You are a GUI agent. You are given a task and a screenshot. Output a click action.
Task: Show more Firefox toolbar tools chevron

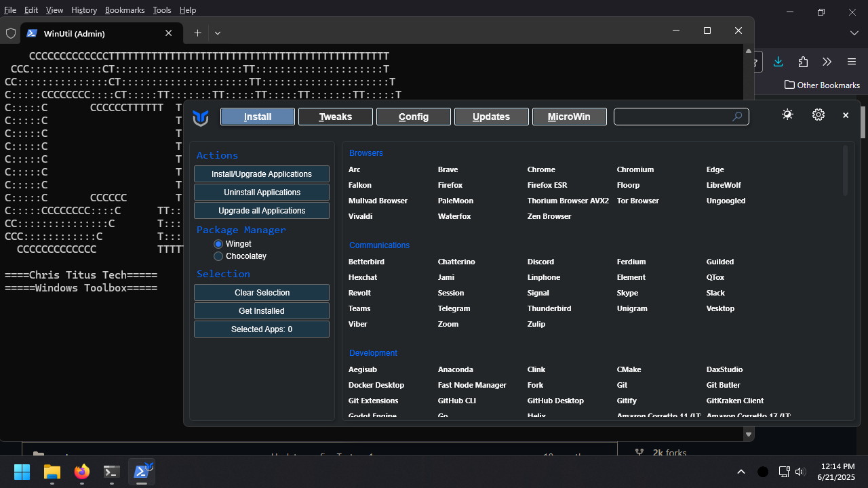coord(827,62)
